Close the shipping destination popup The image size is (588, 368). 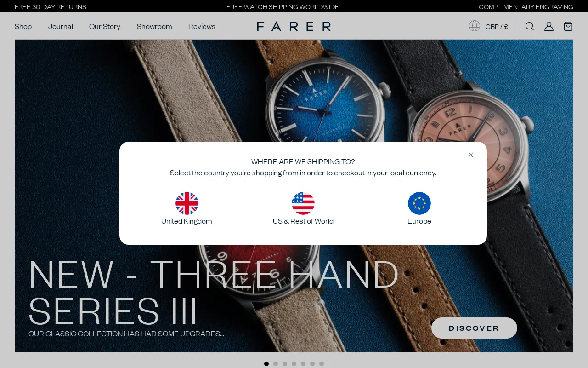click(471, 155)
